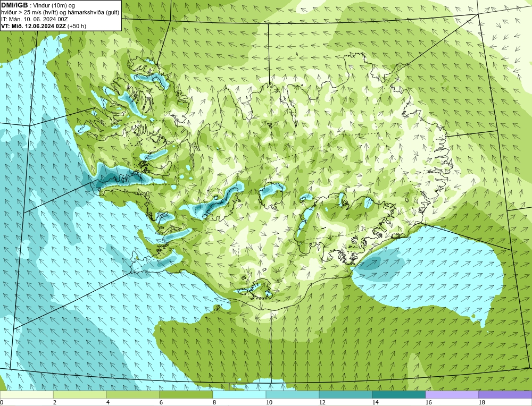The image size is (532, 406).
Task: Click the legend scale label '10'
Action: [x=269, y=402]
